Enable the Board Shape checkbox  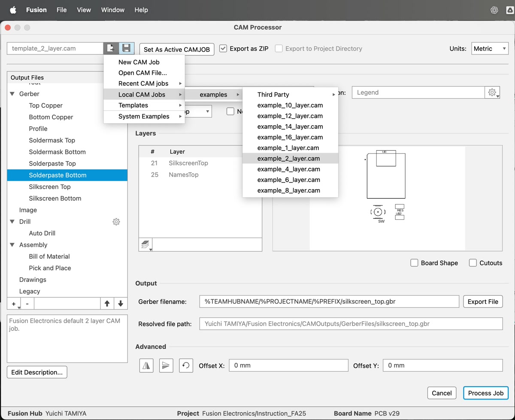click(x=414, y=263)
